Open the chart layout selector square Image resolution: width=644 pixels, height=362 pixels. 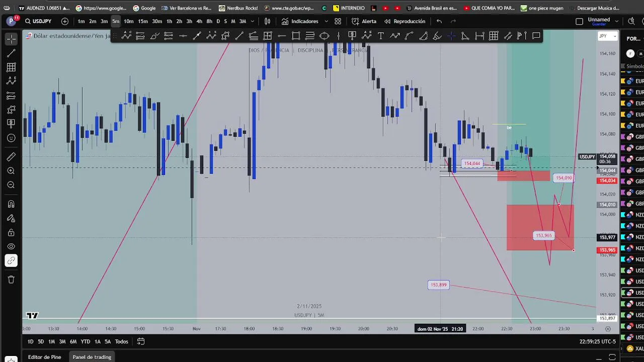tap(579, 21)
